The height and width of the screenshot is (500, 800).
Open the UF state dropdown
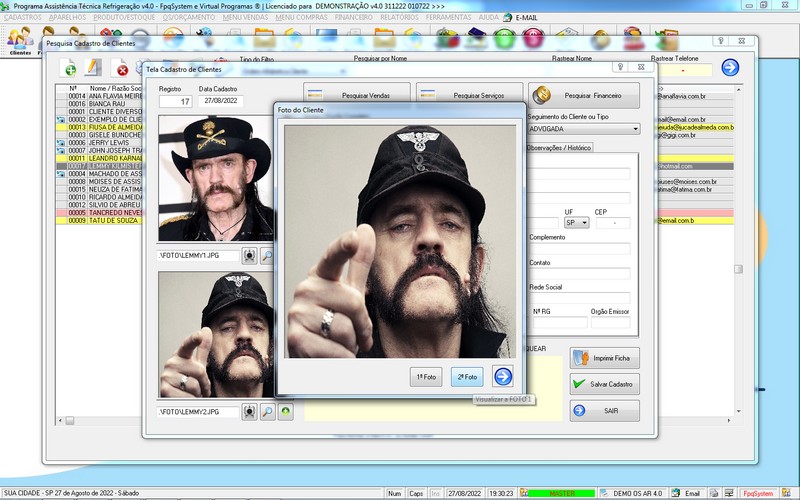click(x=584, y=222)
